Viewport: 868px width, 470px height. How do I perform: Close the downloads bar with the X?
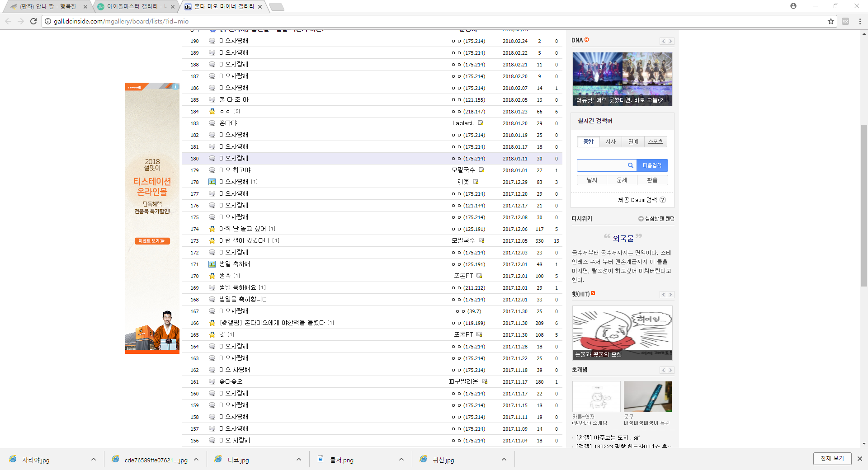click(859, 459)
